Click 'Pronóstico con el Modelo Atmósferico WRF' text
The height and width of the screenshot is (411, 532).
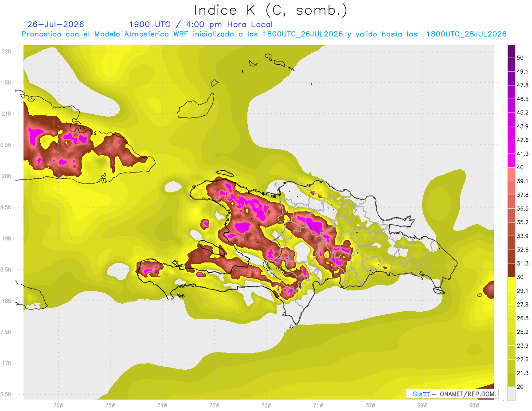pos(106,34)
